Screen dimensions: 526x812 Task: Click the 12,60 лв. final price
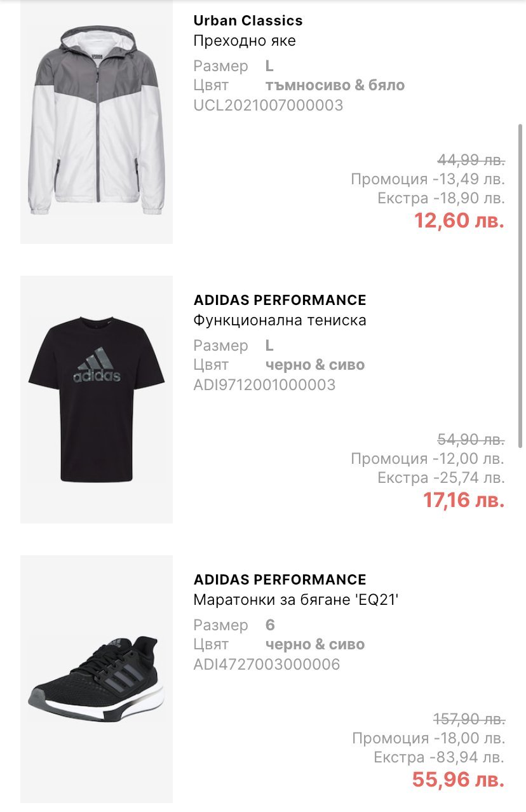tap(459, 220)
